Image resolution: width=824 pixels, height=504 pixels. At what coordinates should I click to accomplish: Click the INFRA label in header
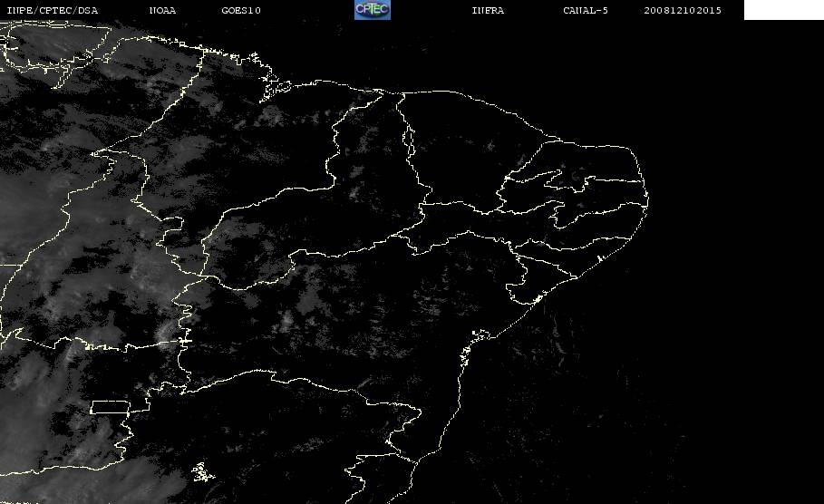tap(488, 10)
